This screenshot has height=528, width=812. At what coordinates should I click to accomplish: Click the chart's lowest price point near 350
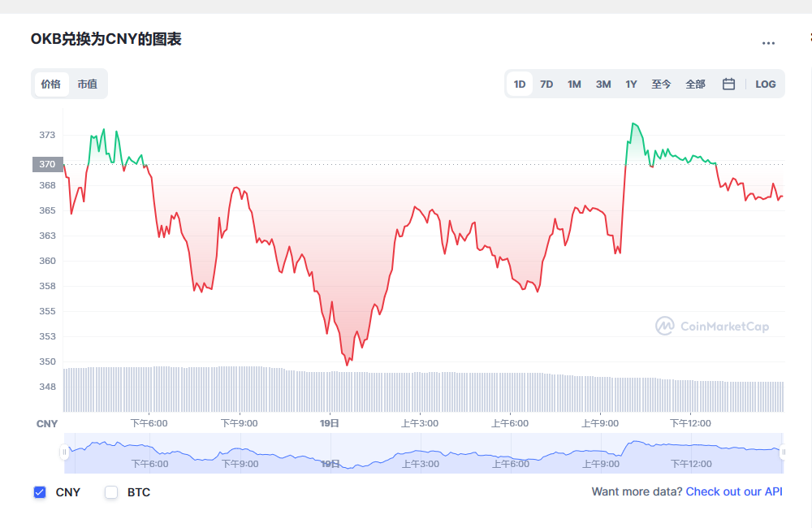[x=347, y=365]
